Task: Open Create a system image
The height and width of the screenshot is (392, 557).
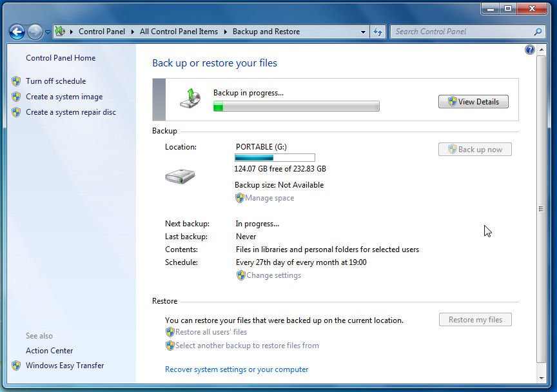Action: [x=64, y=97]
